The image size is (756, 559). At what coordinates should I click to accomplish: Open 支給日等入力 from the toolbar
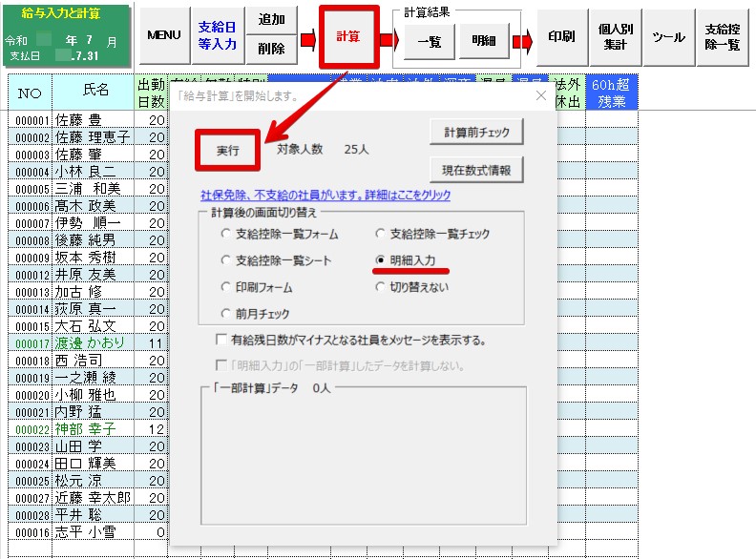click(217, 35)
